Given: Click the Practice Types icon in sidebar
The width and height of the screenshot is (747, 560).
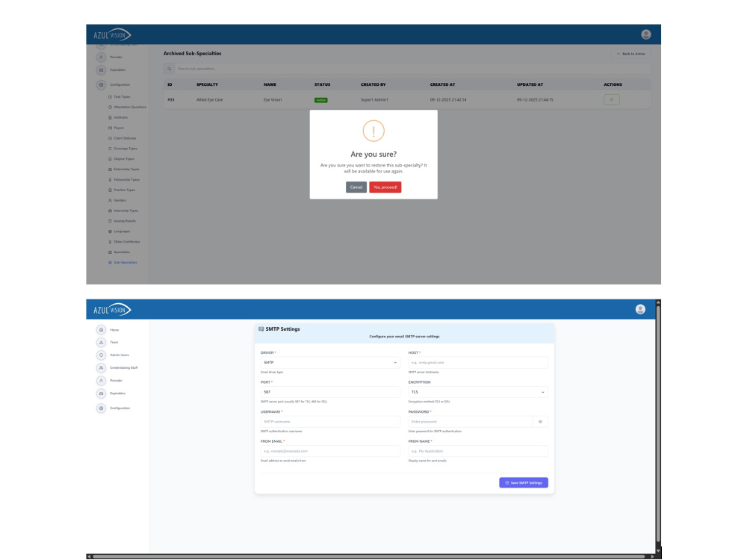Looking at the screenshot, I should click(x=110, y=190).
